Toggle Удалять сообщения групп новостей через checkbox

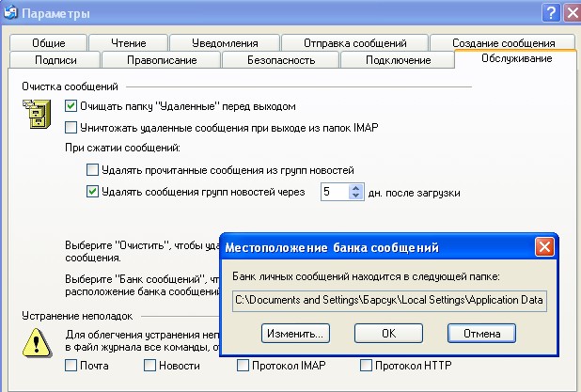pos(92,192)
